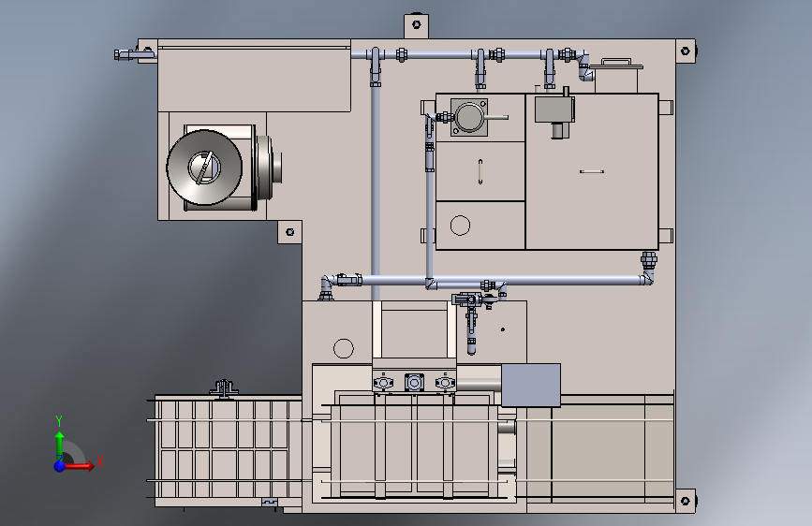Select the fitting on top of the grid rack
This screenshot has width=812, height=526.
(x=224, y=388)
